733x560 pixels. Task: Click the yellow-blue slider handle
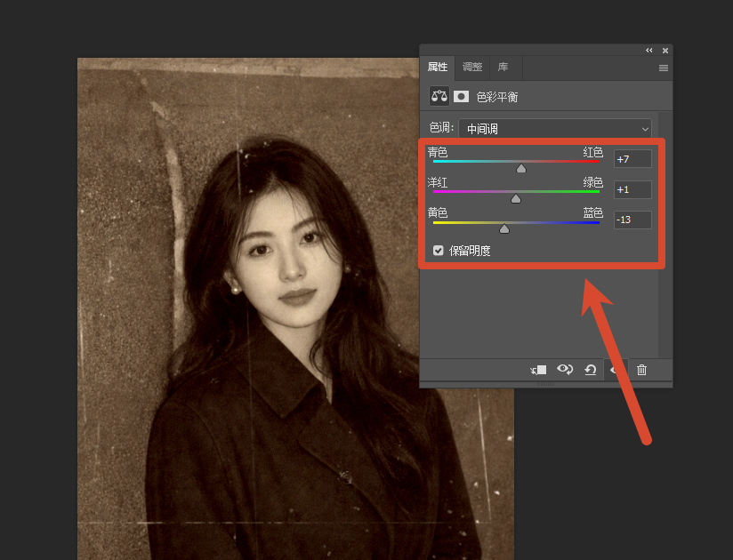click(x=503, y=228)
